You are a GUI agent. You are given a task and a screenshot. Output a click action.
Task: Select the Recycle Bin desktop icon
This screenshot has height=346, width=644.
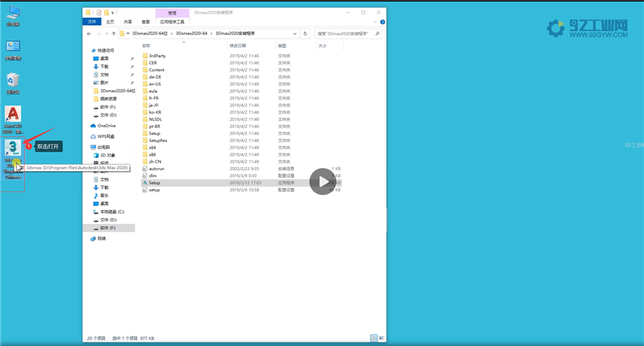coord(13,84)
